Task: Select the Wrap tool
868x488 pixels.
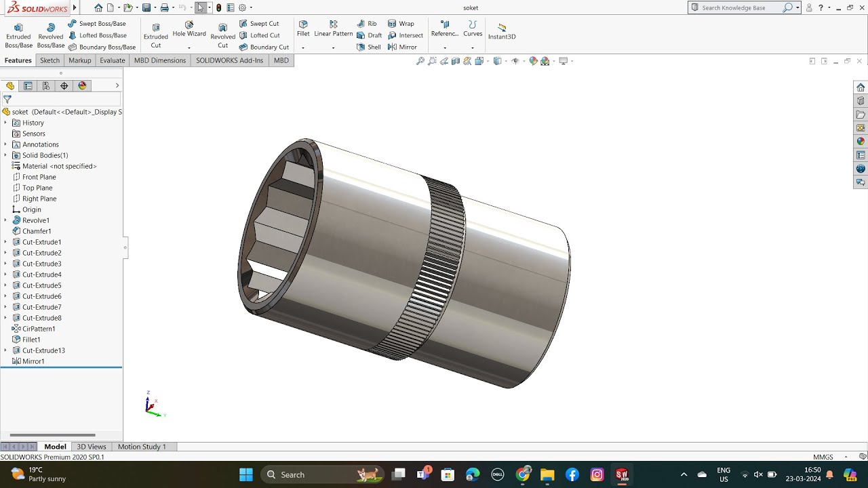Action: click(401, 24)
